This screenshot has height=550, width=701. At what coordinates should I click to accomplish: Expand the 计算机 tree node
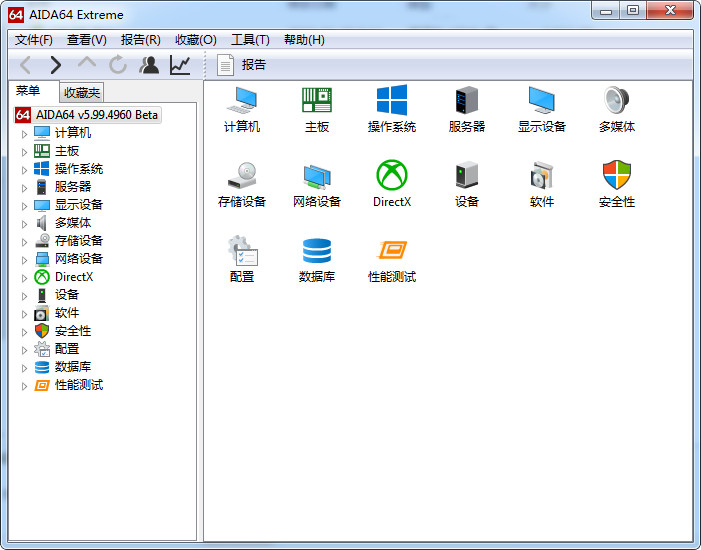(24, 134)
